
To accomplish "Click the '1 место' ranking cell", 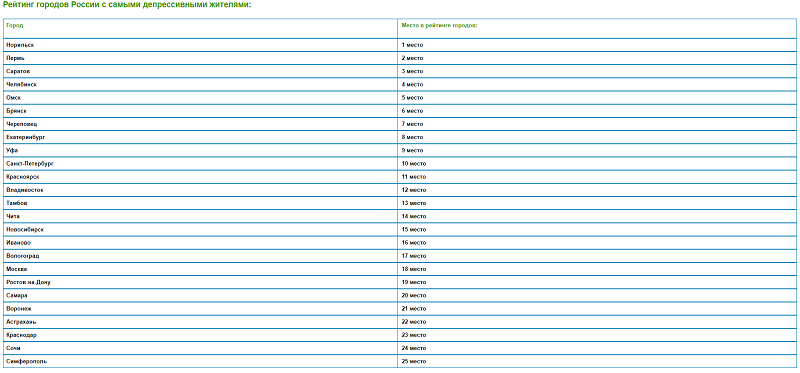I will [597, 45].
